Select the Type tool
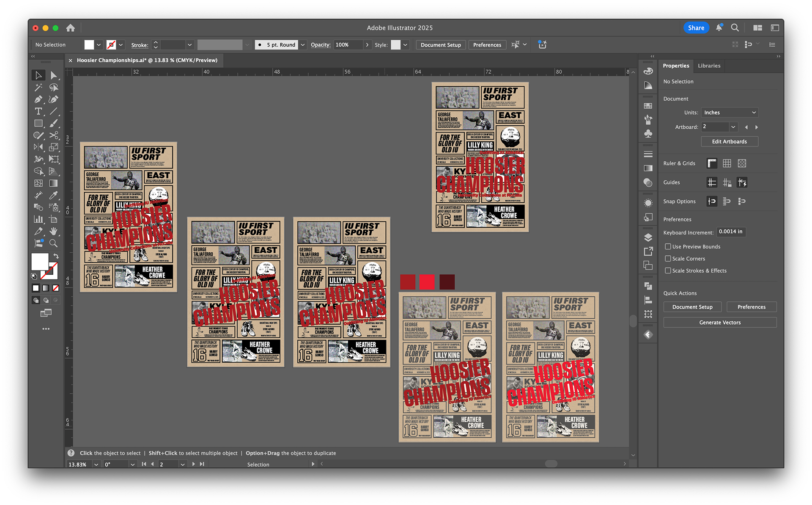This screenshot has height=505, width=812. pos(38,111)
